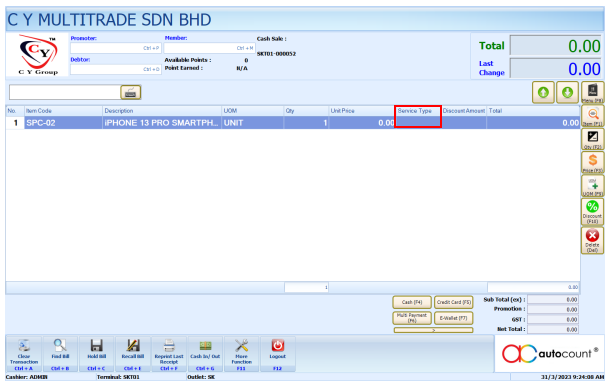The width and height of the screenshot is (612, 387).
Task: Click the Discount Amount column header
Action: 464,111
